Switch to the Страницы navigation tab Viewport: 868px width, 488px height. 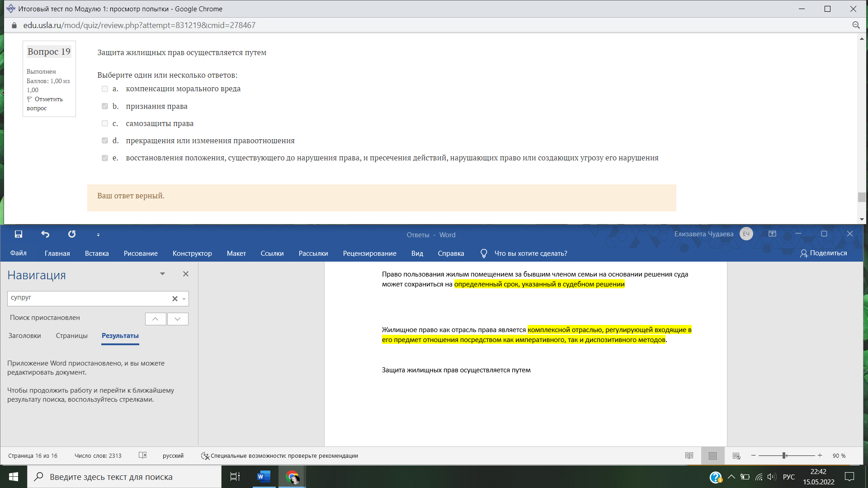[x=72, y=336]
